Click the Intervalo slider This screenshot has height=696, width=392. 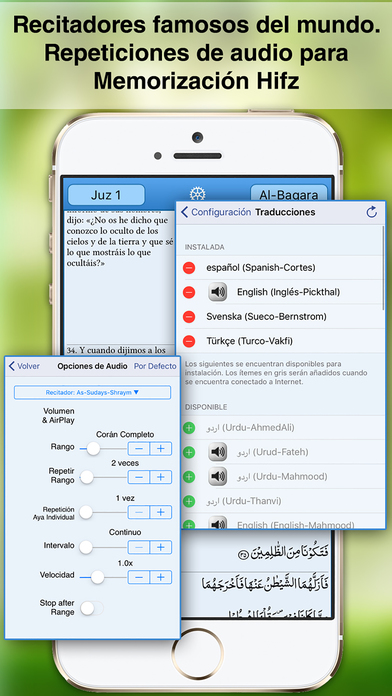coord(103,547)
